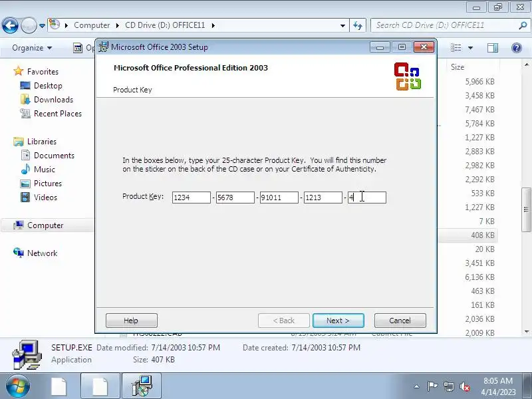This screenshot has height=399, width=532.
Task: Click the Office 2003 logo icon
Action: coord(408,76)
